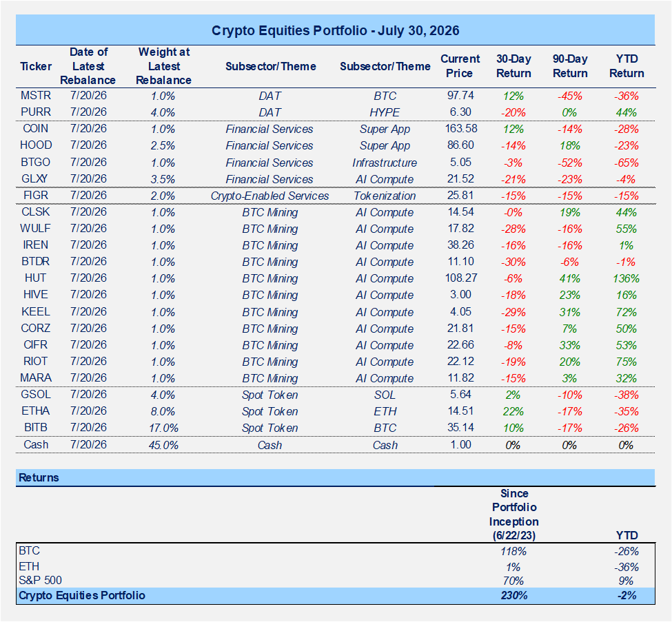This screenshot has height=622, width=672.
Task: Click the Tokenization theme cell for FIGR
Action: 385,196
